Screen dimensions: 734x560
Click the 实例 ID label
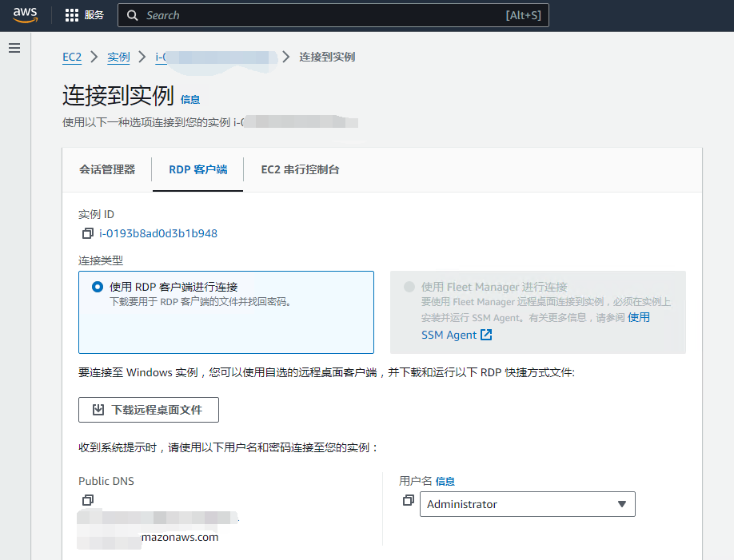[x=96, y=214]
